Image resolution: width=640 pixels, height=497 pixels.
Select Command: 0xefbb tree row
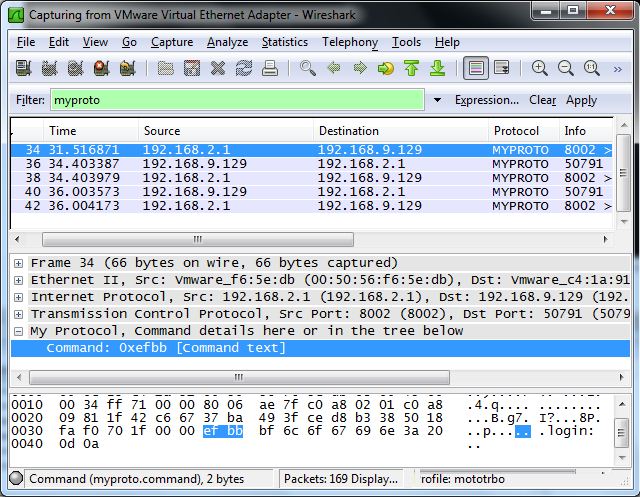(x=320, y=348)
